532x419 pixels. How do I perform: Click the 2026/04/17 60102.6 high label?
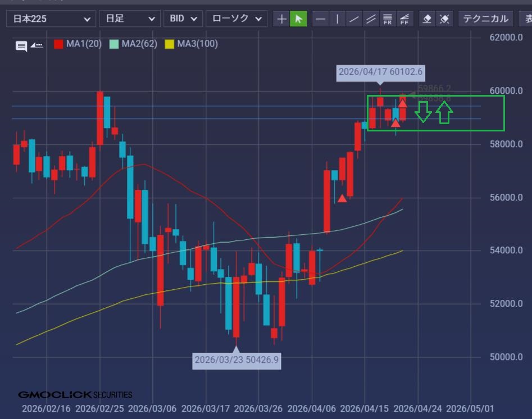click(380, 72)
